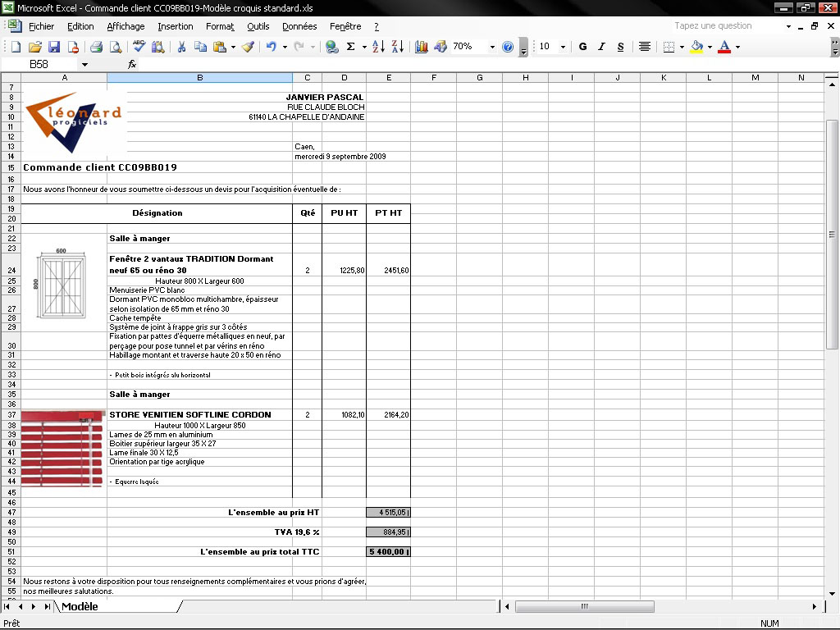The width and height of the screenshot is (840, 630).
Task: Toggle underline formatting with S button
Action: point(619,47)
